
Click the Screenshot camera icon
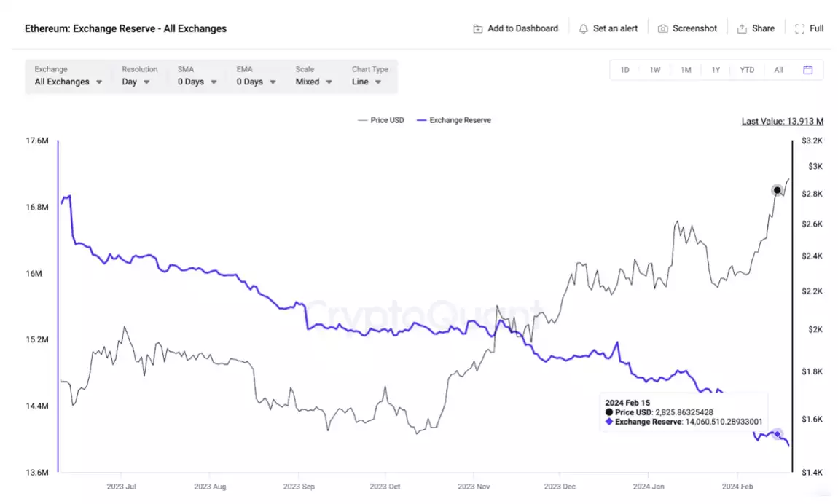pyautogui.click(x=663, y=28)
